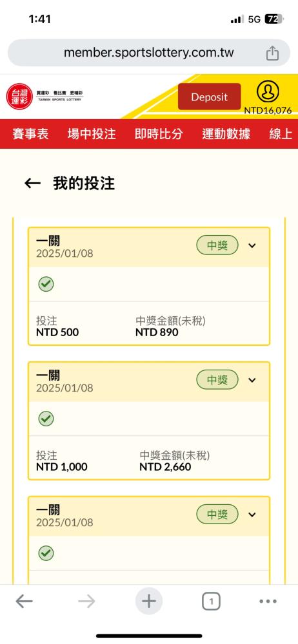
Task: Switch to the 即時比分 tab
Action: 159,134
